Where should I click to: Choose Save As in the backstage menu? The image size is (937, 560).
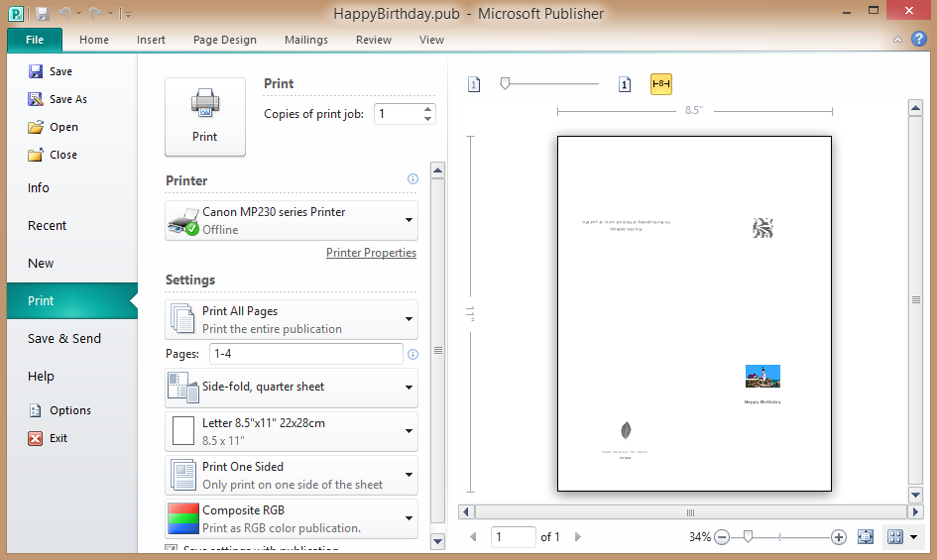(58, 99)
